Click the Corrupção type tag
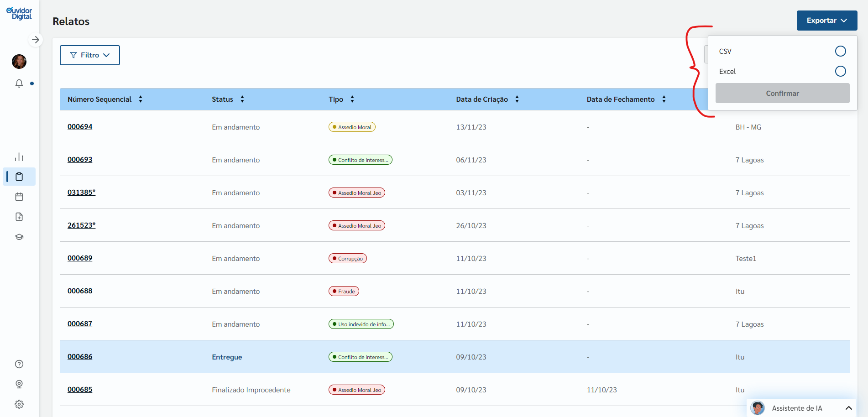Screen dimensions: 868x417 (x=348, y=259)
